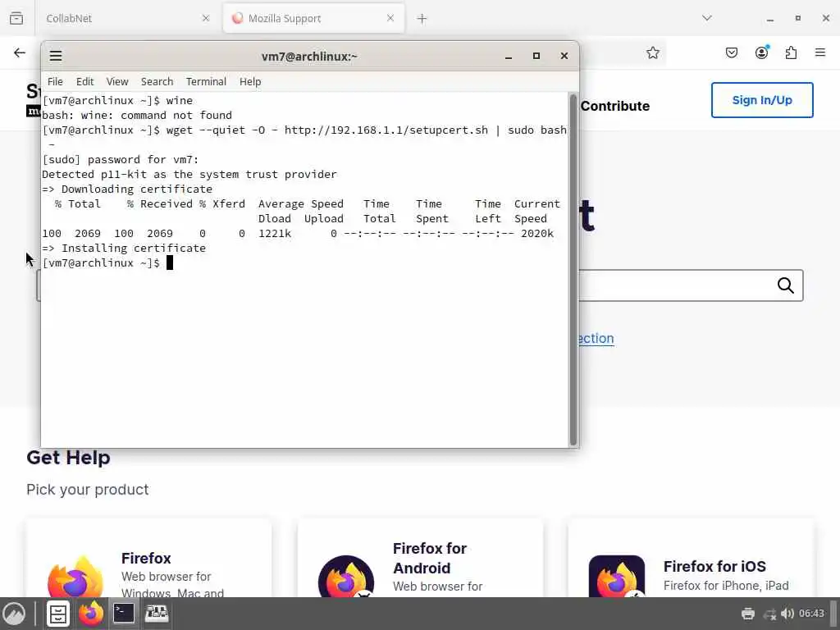Open the Firefox for Android heading link
Viewport: 840px width, 630px height.
430,558
